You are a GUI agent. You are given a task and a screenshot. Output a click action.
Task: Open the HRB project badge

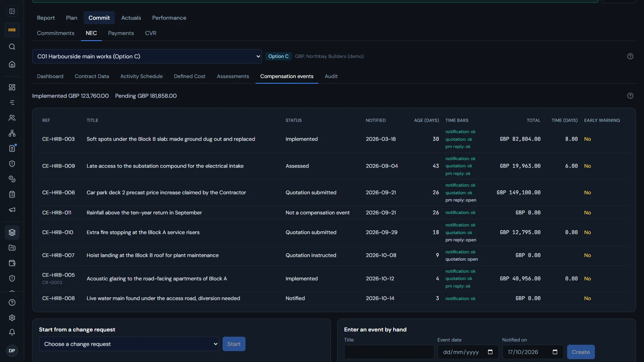tap(12, 30)
